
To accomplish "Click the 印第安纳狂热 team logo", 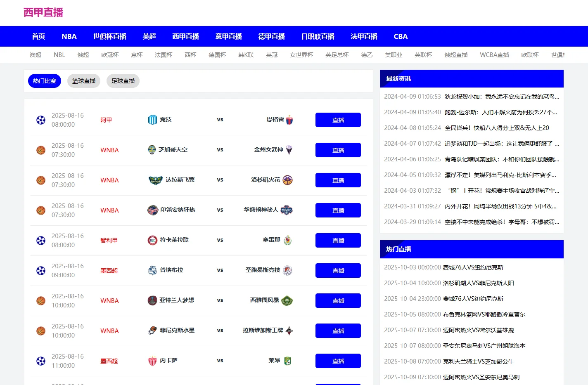I will 153,210.
